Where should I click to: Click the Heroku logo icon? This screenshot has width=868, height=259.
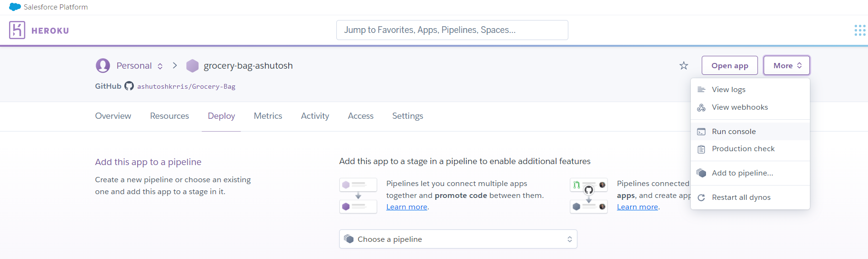(x=17, y=30)
